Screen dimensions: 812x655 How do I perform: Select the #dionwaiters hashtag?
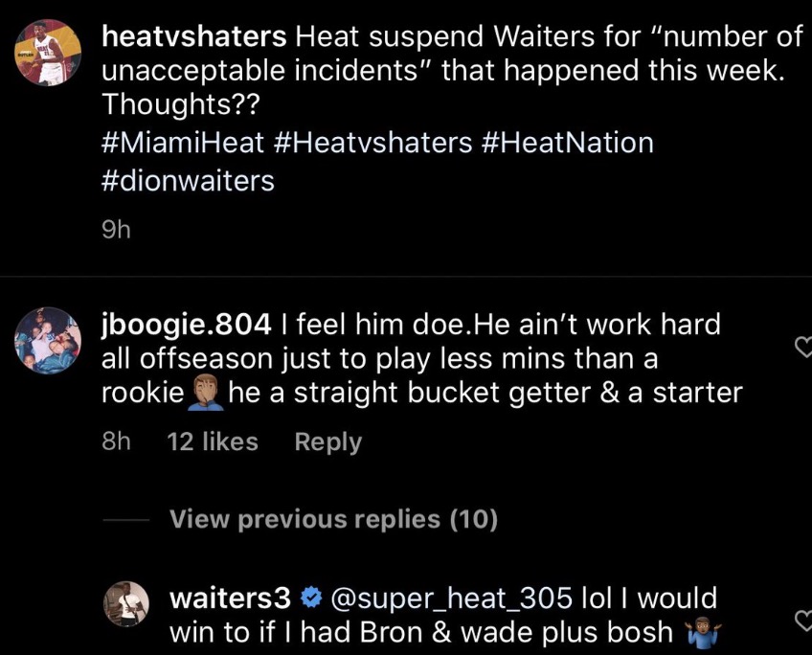point(187,181)
